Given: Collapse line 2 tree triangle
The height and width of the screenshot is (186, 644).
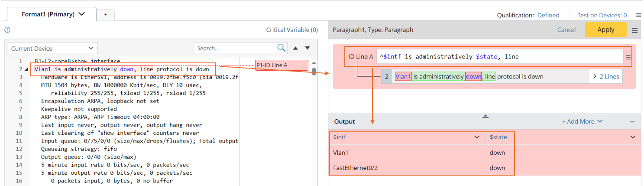Looking at the screenshot, I should tap(27, 69).
